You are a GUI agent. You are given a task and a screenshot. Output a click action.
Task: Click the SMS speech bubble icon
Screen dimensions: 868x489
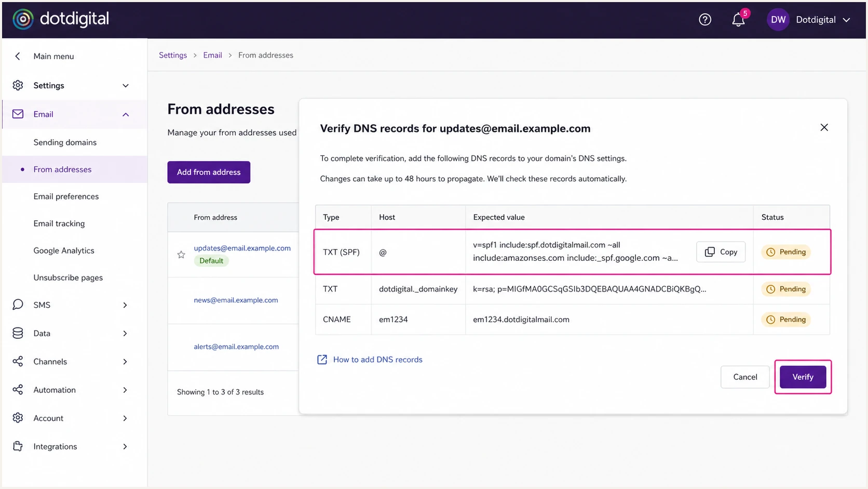point(18,305)
